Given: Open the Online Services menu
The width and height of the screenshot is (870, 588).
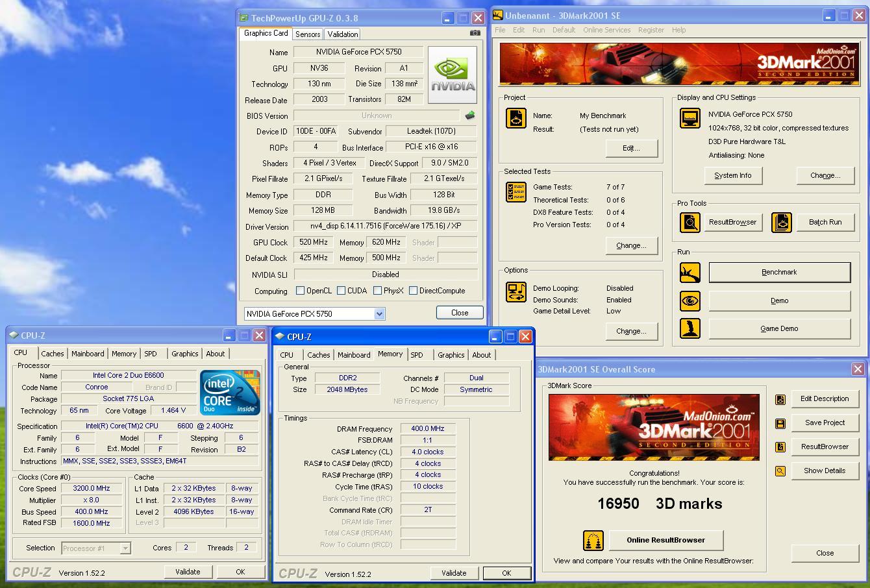Looking at the screenshot, I should point(606,30).
